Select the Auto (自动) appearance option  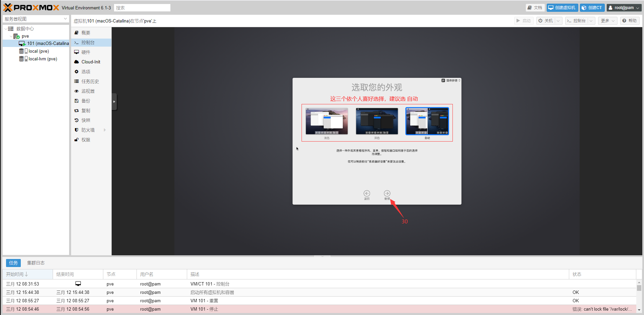(x=427, y=121)
